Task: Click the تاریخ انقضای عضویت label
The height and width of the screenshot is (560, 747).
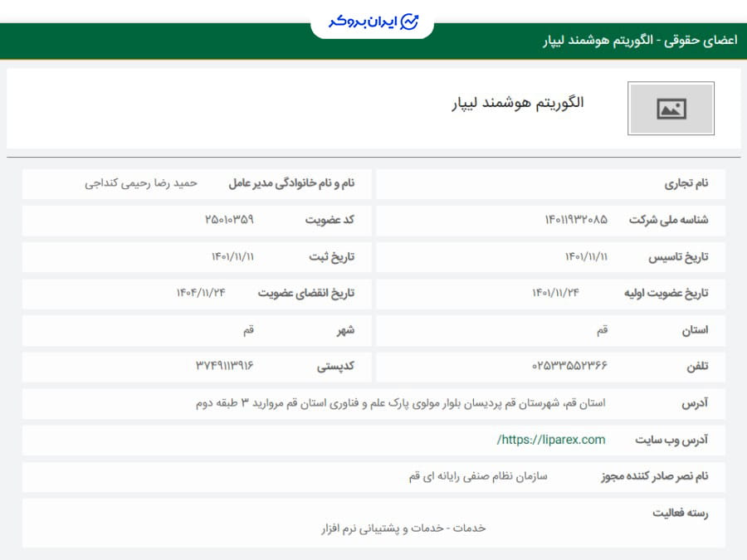Action: (306, 293)
